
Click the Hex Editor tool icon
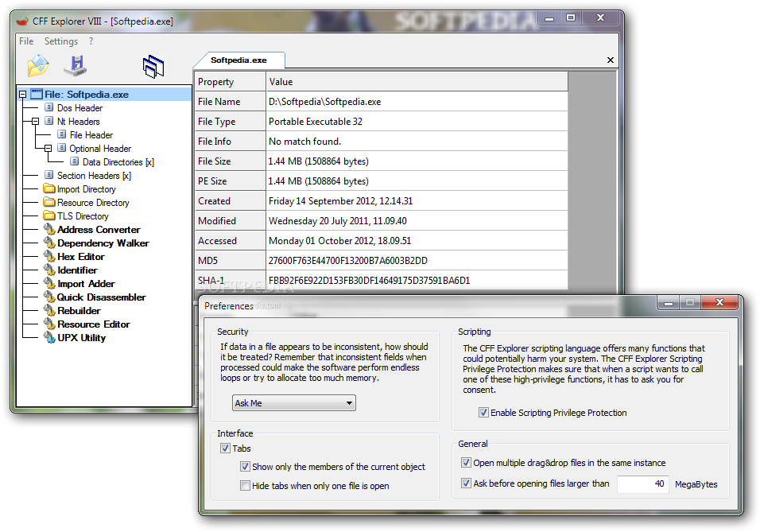[x=49, y=256]
